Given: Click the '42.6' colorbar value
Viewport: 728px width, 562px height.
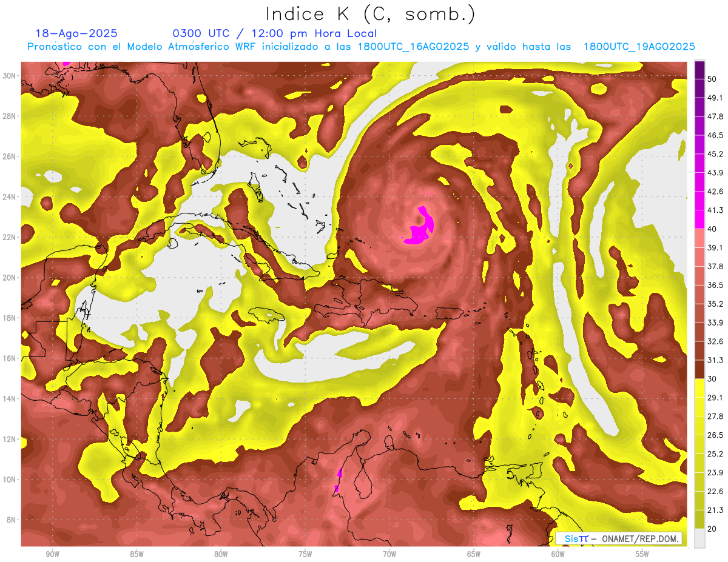Looking at the screenshot, I should point(715,192).
